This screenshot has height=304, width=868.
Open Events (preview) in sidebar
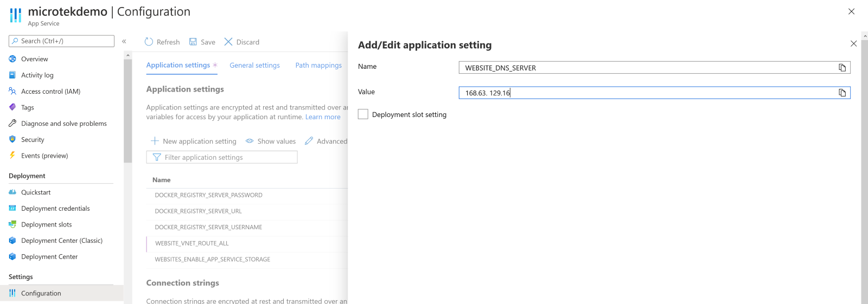pyautogui.click(x=44, y=156)
